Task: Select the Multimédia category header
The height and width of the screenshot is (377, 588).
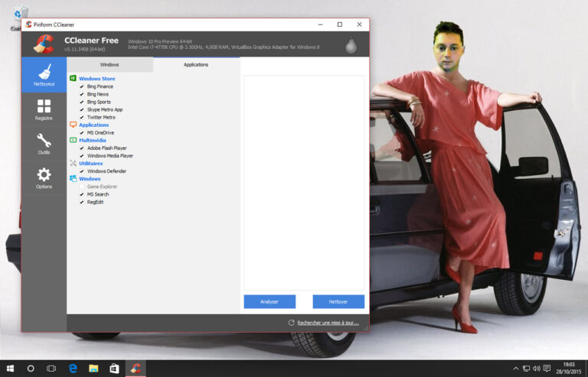Action: (x=94, y=140)
